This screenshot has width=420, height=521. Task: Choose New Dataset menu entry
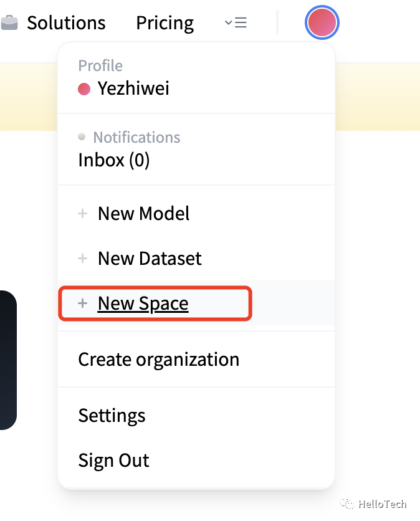pyautogui.click(x=150, y=259)
